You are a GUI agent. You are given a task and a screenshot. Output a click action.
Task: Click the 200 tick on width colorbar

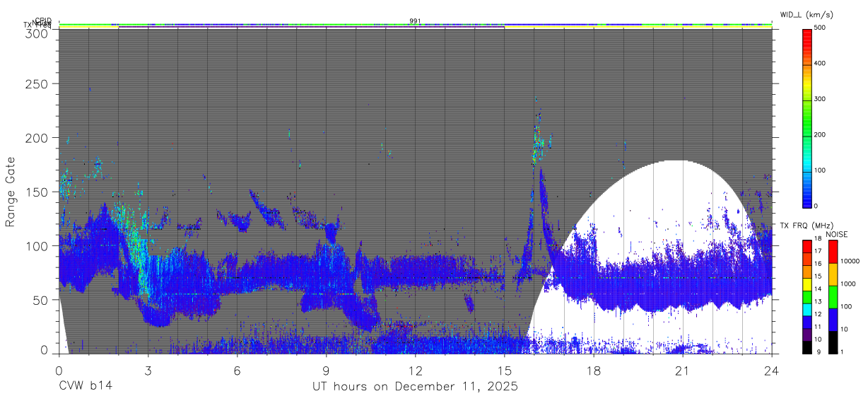point(821,134)
